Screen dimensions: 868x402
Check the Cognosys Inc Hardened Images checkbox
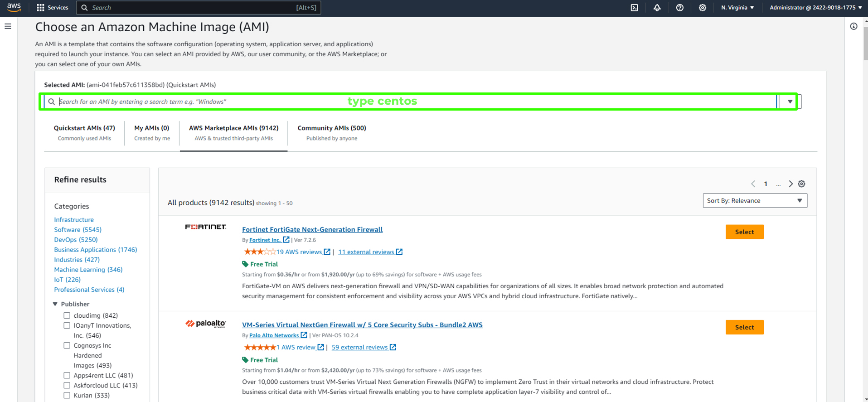[x=67, y=345]
